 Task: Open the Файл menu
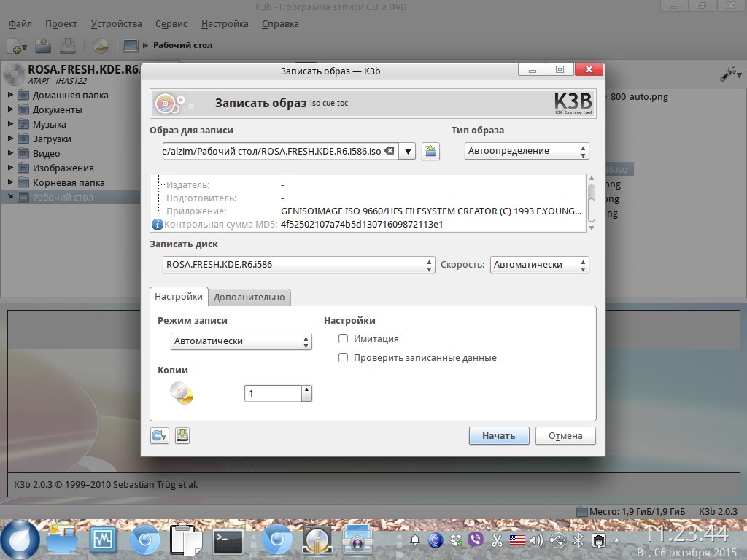coord(20,24)
